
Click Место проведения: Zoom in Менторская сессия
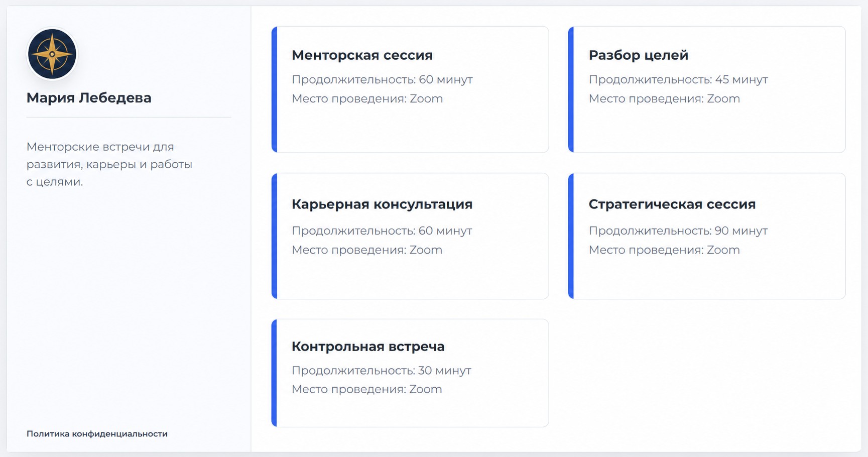pyautogui.click(x=367, y=98)
